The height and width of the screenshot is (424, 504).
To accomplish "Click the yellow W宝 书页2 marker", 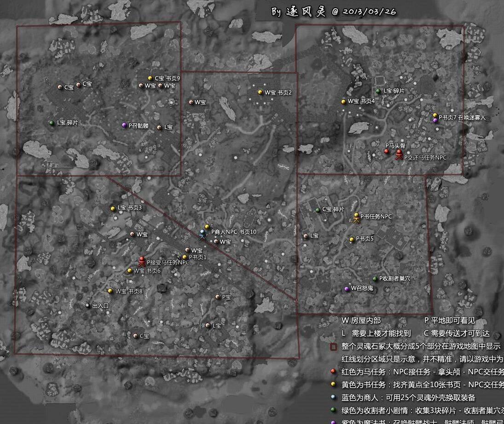I will (x=261, y=92).
